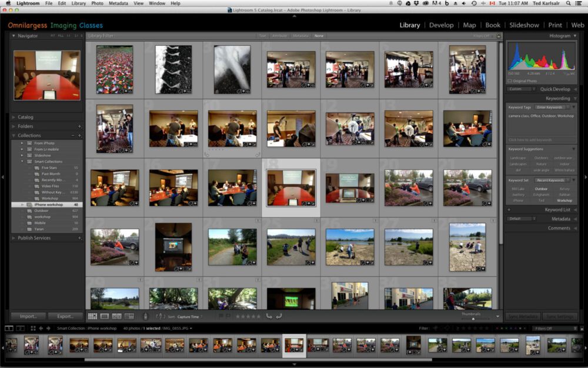Viewport: 588px width, 368px height.
Task: Click the filmstrip grid shortcut icon
Action: pos(33,328)
